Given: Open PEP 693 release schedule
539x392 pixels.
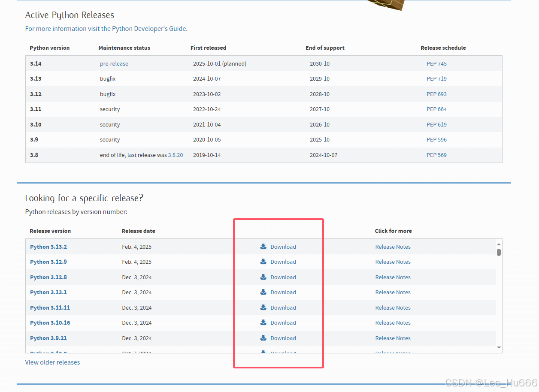Looking at the screenshot, I should click(436, 94).
